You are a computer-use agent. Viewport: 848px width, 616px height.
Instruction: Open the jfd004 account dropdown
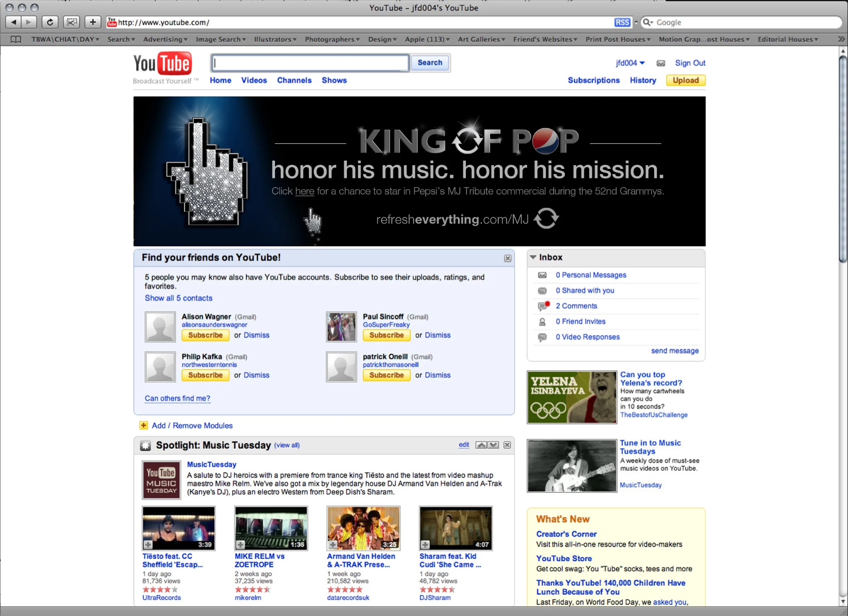[630, 63]
